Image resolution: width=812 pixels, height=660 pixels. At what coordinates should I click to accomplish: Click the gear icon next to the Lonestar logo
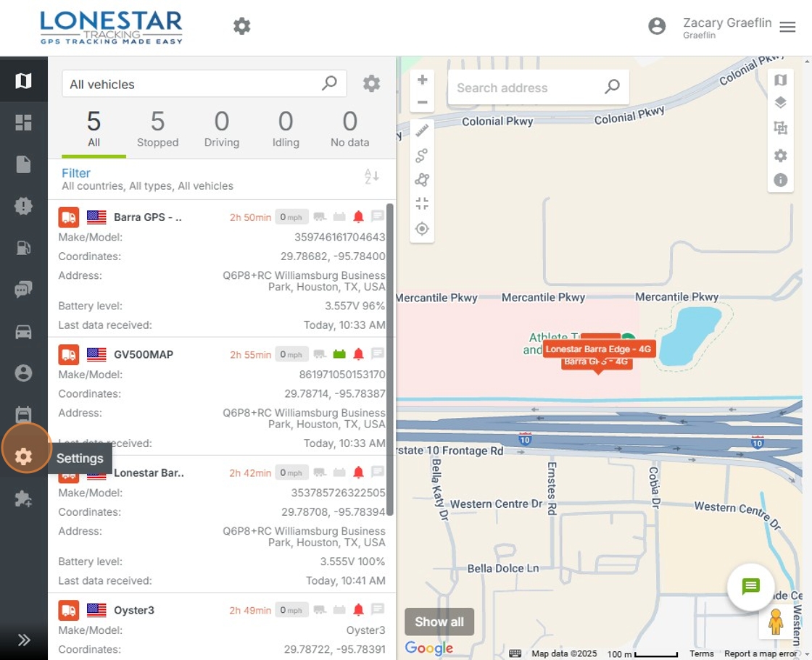(x=242, y=26)
